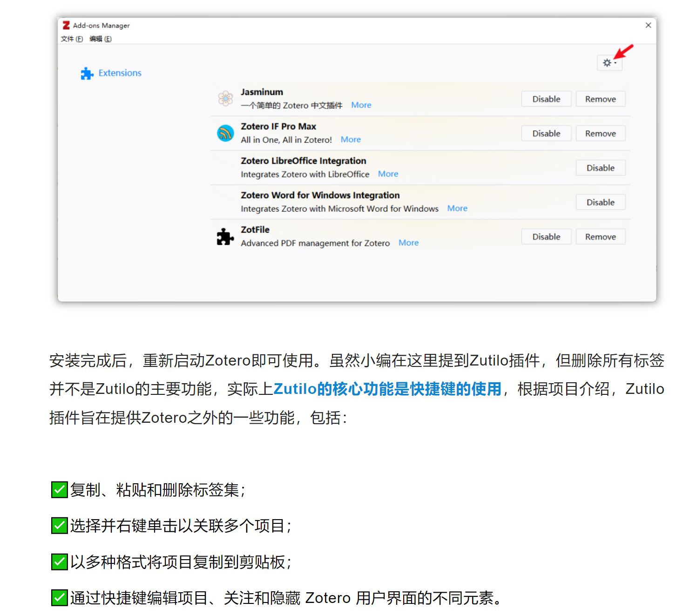The height and width of the screenshot is (616, 696).
Task: Click the blue bold 'Zutilo的核心功能是快捷键的使用' text
Action: tap(387, 389)
